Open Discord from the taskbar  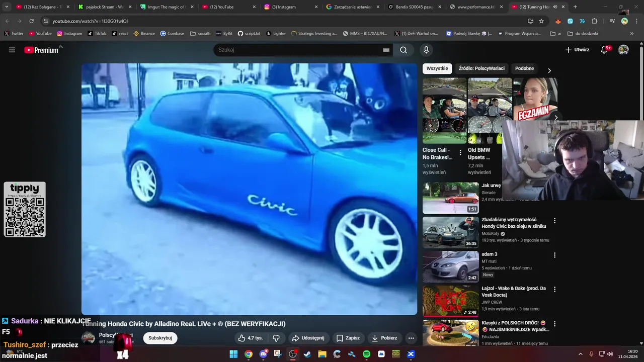263,354
